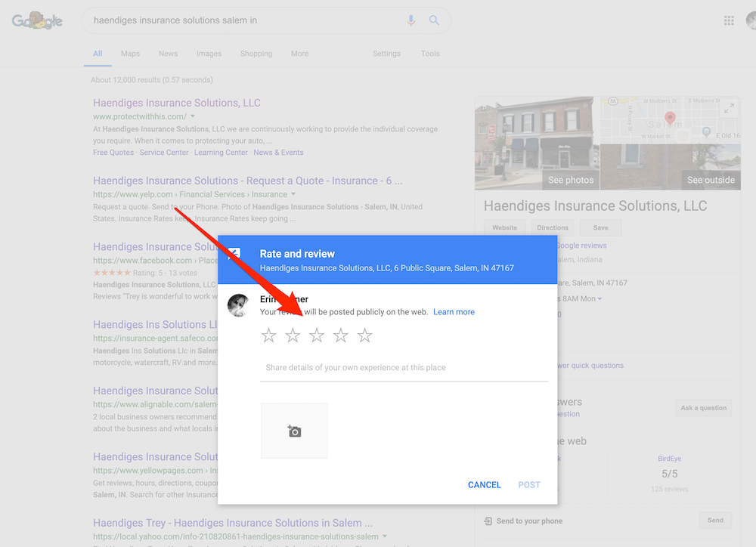The width and height of the screenshot is (756, 547).
Task: Click the Send button near Send to your phone
Action: [x=715, y=520]
